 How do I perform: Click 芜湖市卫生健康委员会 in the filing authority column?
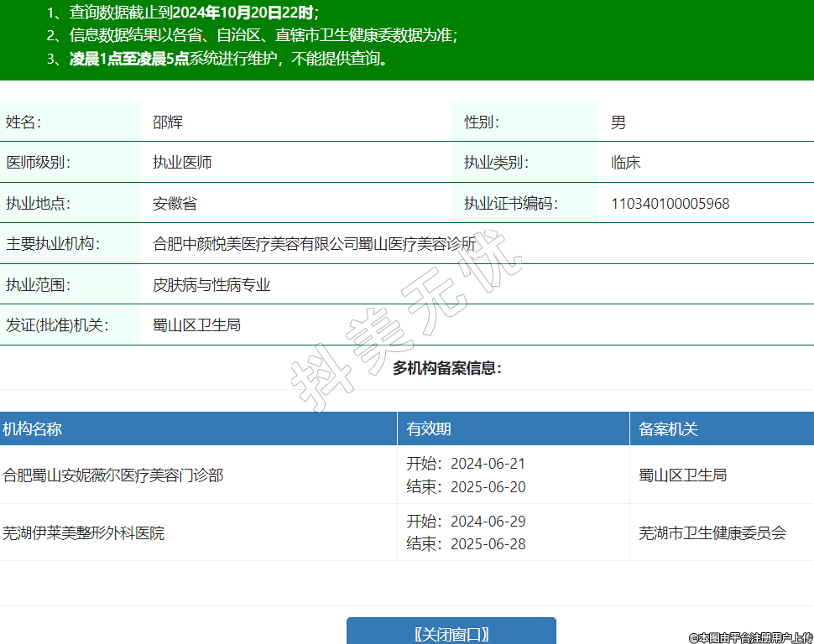click(x=712, y=532)
